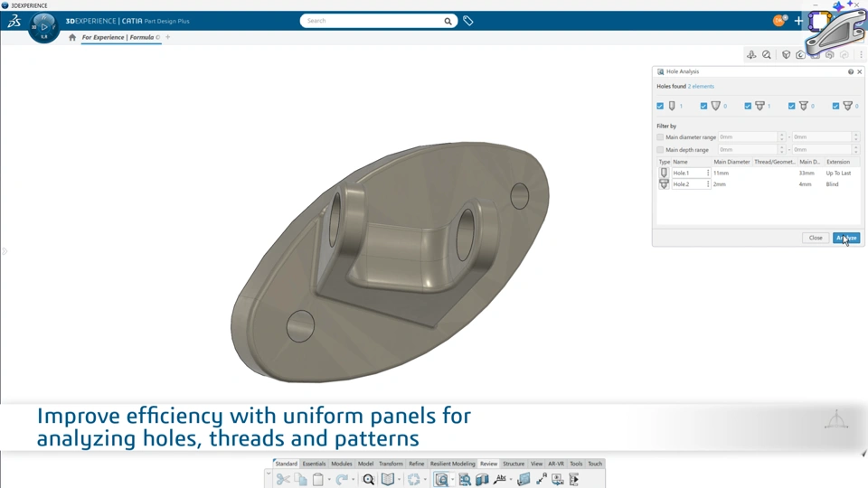Open the Paste dropdown arrow
The height and width of the screenshot is (488, 868).
(x=329, y=480)
